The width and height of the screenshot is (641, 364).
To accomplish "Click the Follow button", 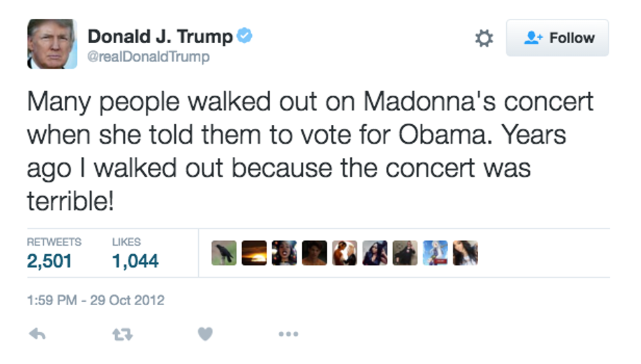I will point(557,38).
